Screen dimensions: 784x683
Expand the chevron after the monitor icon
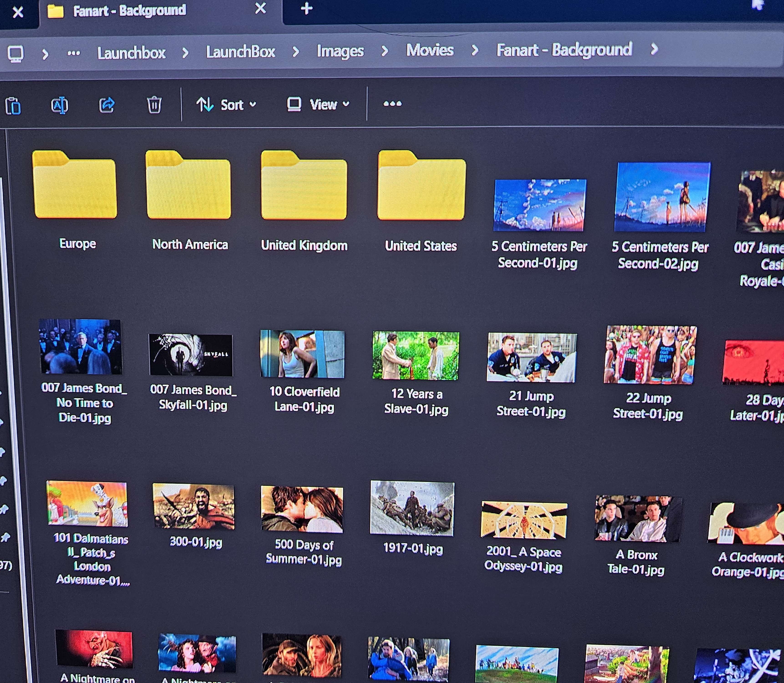coord(45,54)
